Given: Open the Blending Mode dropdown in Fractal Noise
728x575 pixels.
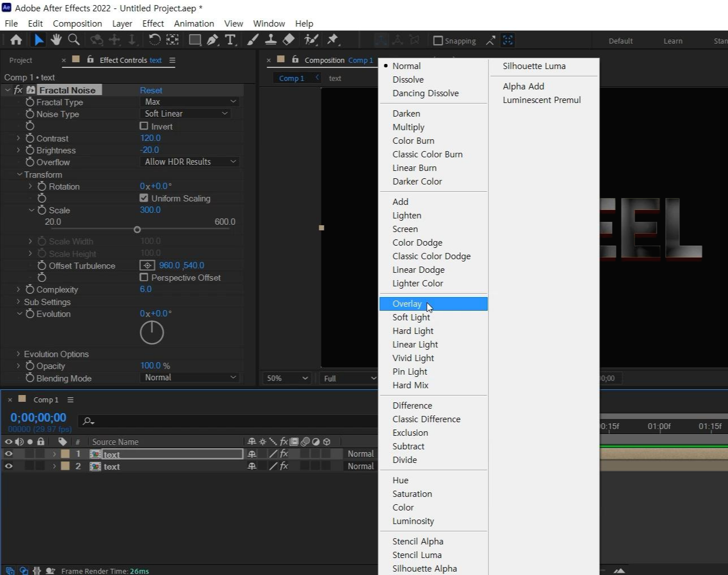Looking at the screenshot, I should tap(190, 377).
